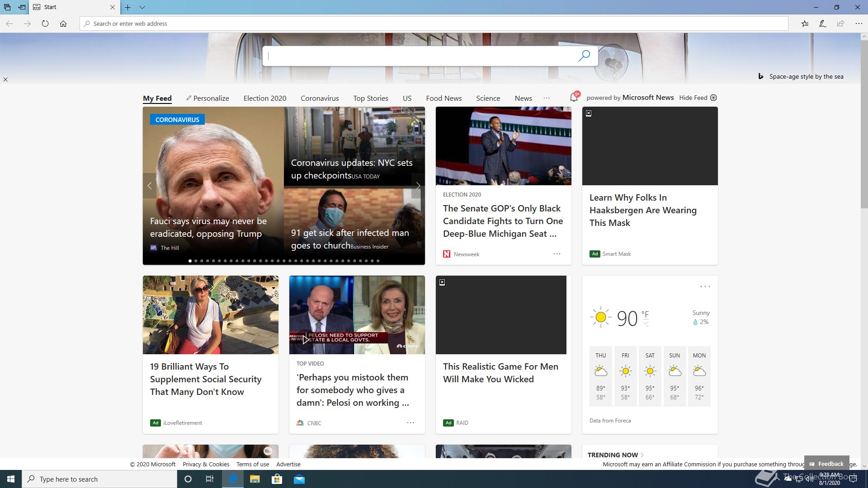Expand Trending Now chevron
868x488 pixels.
[642, 455]
